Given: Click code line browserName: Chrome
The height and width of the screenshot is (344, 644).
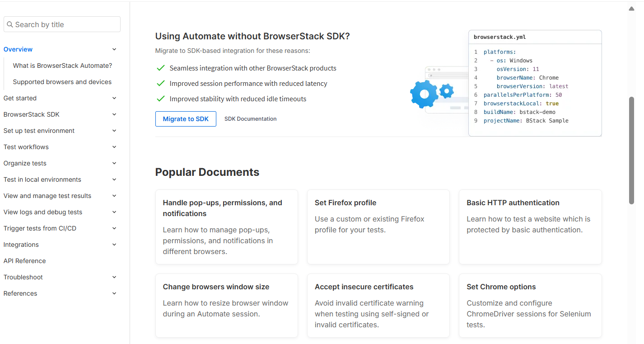Looking at the screenshot, I should 527,78.
